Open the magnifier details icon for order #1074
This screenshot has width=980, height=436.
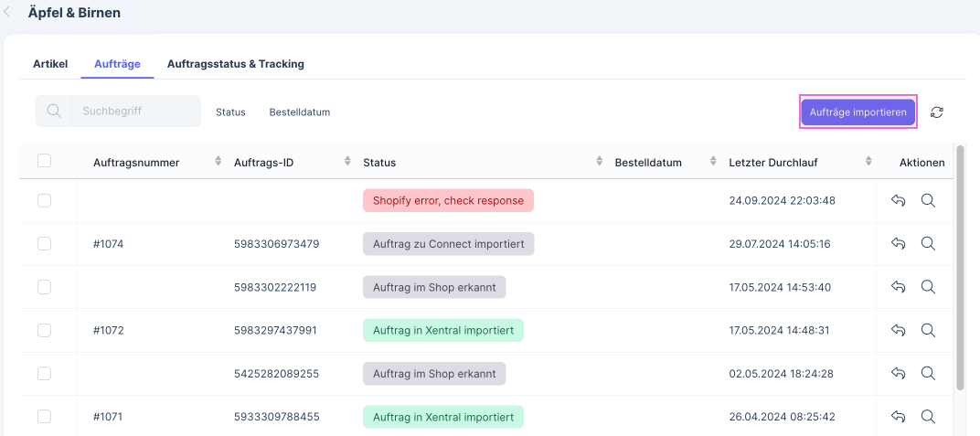pos(928,243)
